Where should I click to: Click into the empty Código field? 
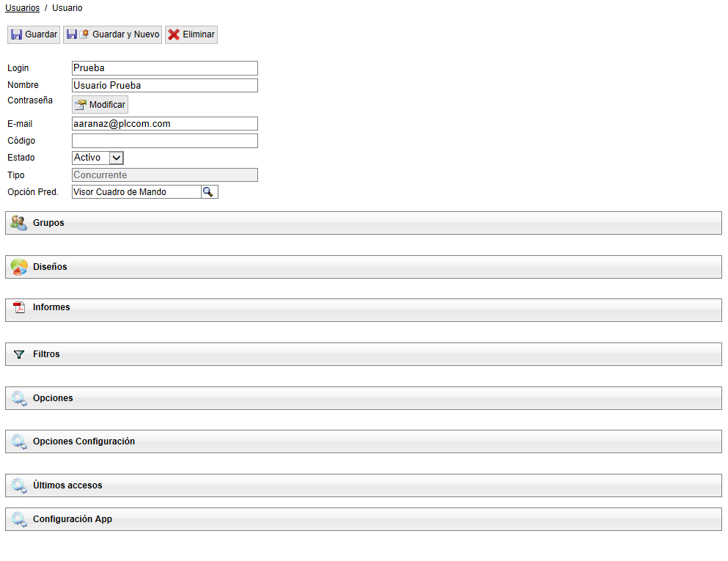[165, 141]
